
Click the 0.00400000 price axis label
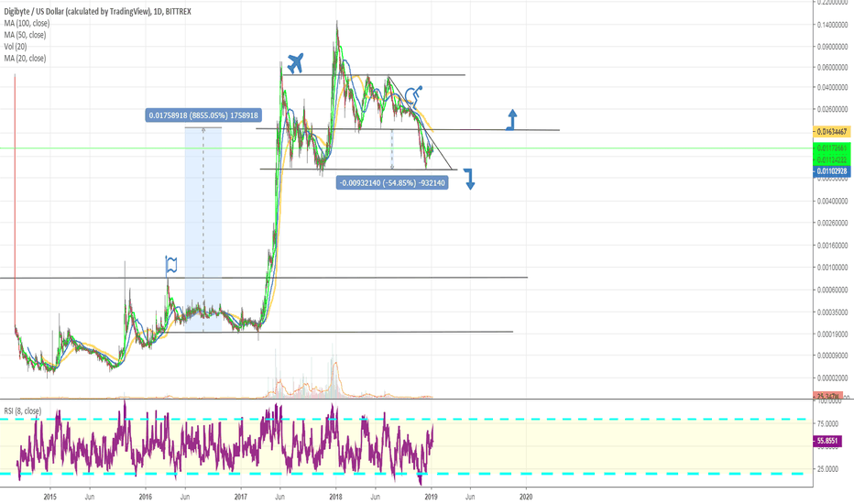point(832,201)
